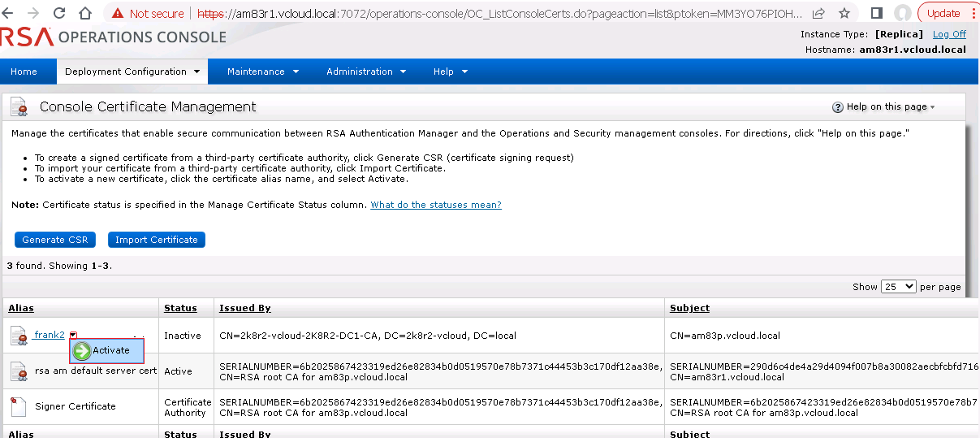This screenshot has width=980, height=438.
Task: Click the Chrome profile avatar icon
Action: click(901, 13)
